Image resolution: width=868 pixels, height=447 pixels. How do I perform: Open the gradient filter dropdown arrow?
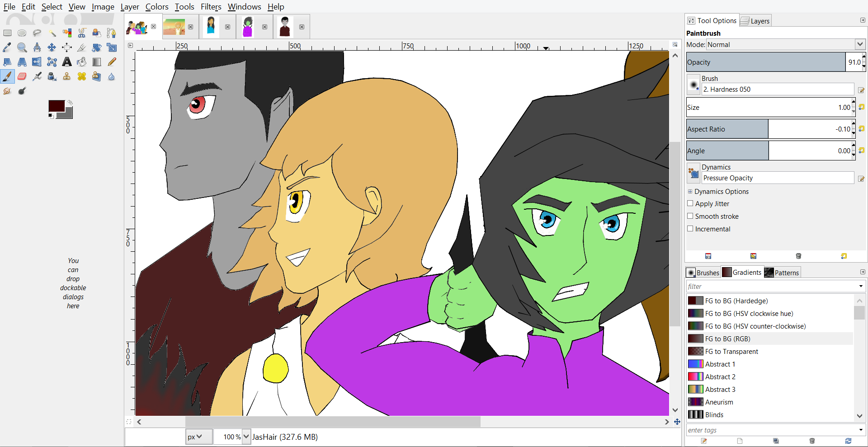(860, 286)
